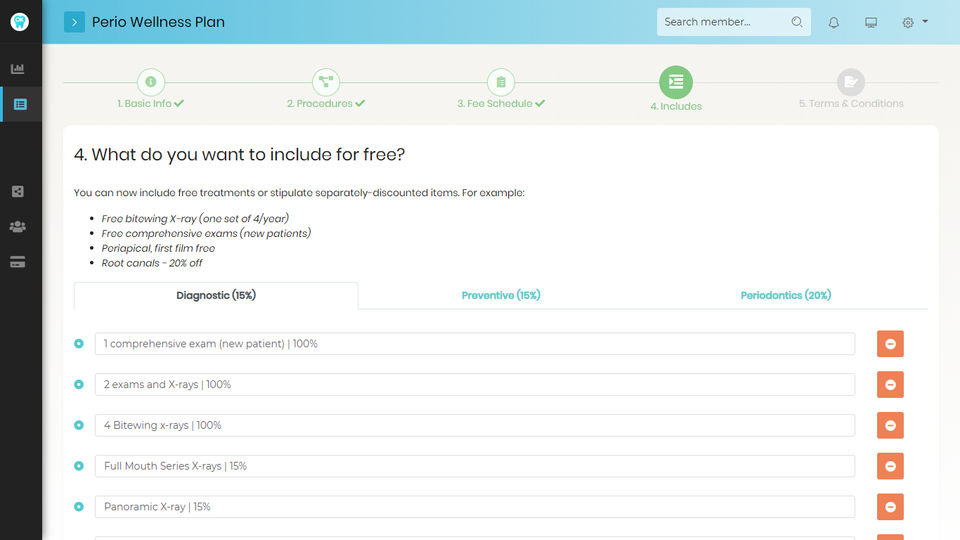Click bullet marker beside Panoramic X-ray row
The width and height of the screenshot is (960, 540).
79,506
